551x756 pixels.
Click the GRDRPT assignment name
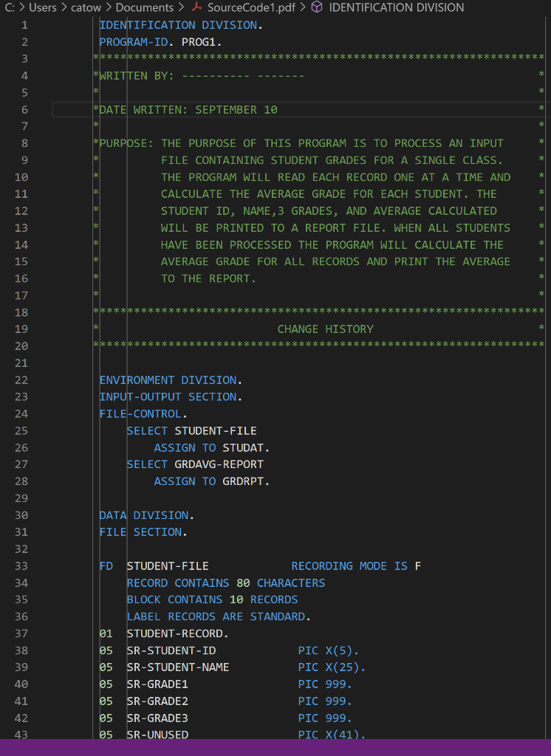pyautogui.click(x=243, y=481)
